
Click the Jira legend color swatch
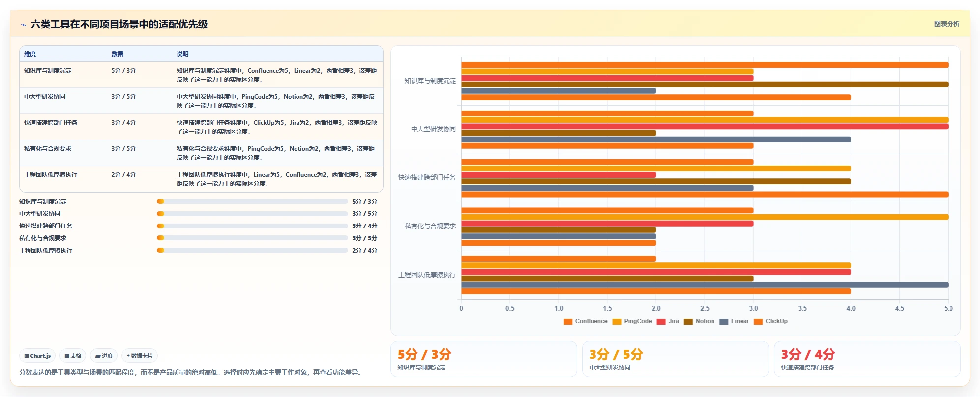pos(661,322)
